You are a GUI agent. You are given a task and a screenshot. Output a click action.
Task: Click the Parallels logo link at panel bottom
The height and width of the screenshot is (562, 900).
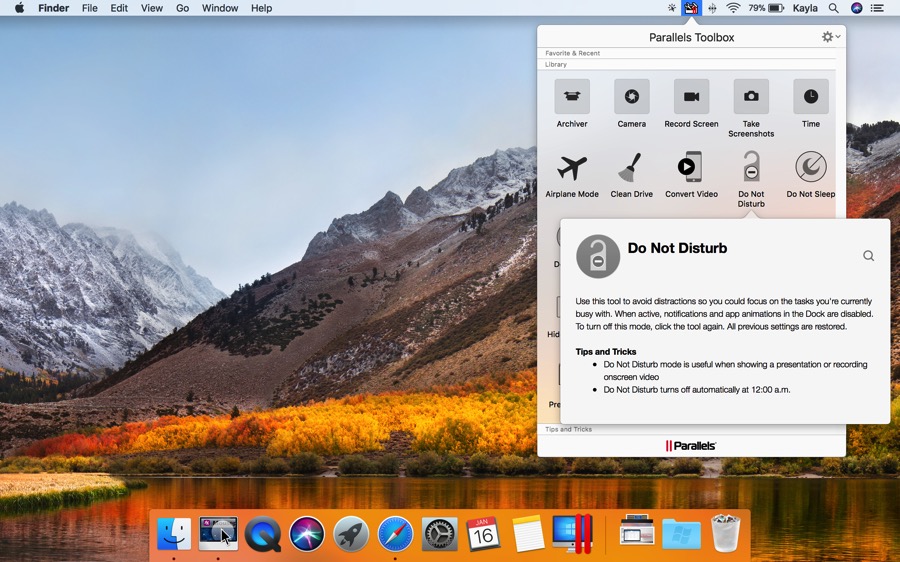691,446
